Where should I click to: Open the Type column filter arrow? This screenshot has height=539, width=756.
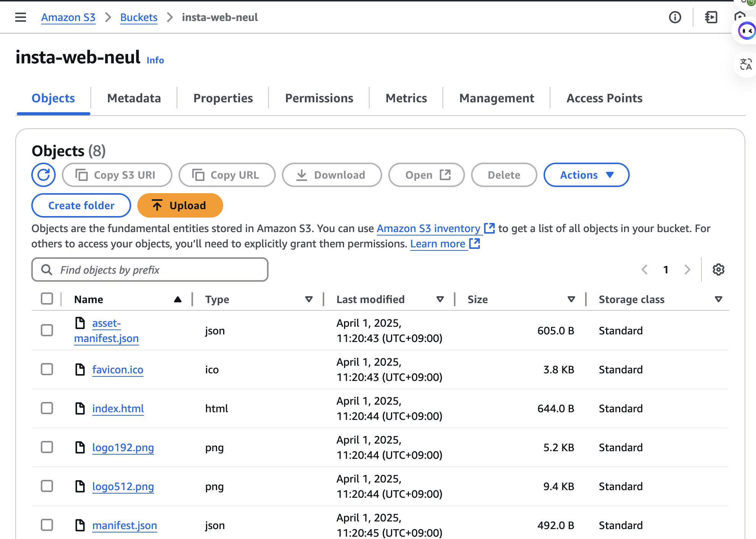pos(309,299)
